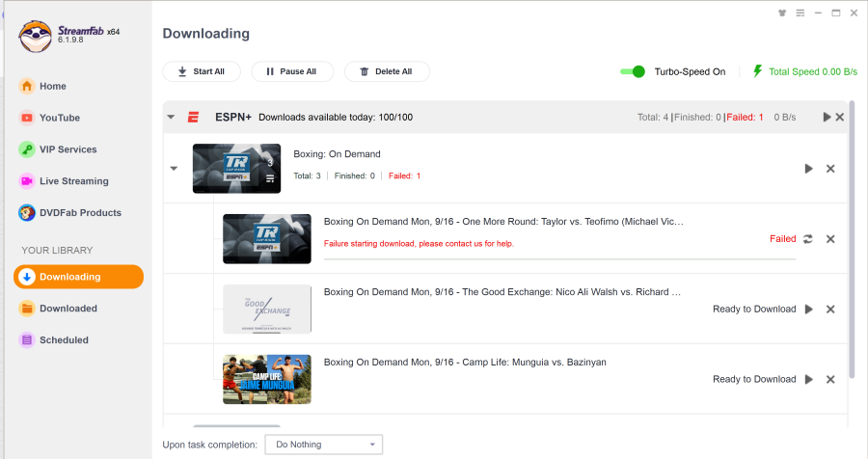Viewport: 868px width, 459px height.
Task: Open Live Streaming section
Action: [x=64, y=180]
